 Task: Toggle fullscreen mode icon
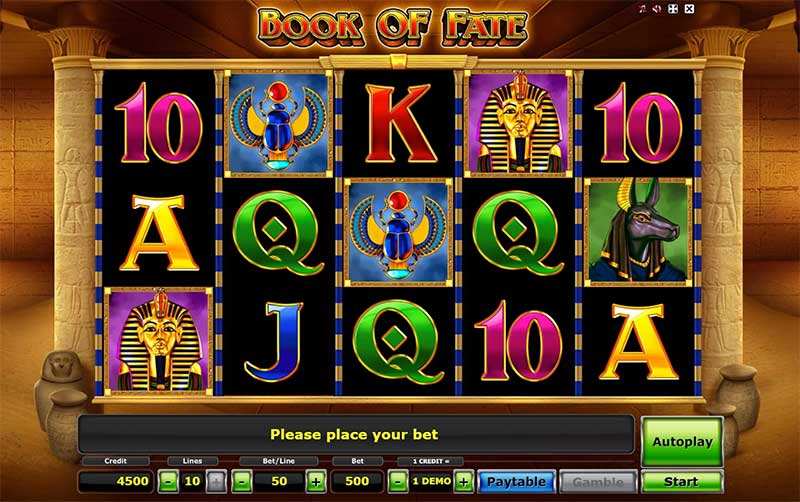pos(673,9)
